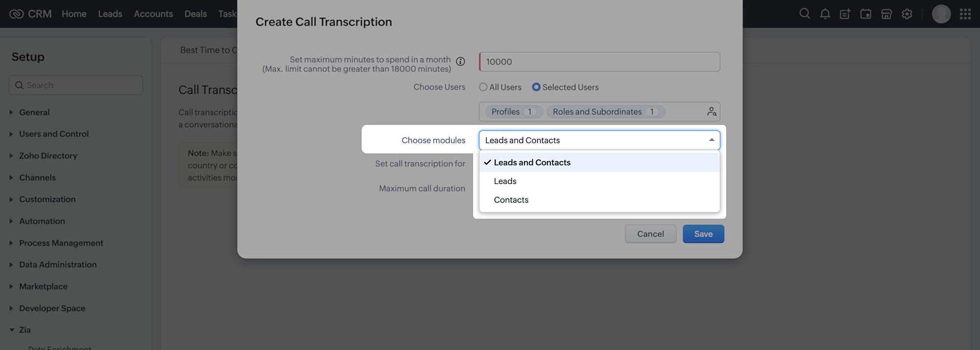This screenshot has height=350, width=980.
Task: Select the All Users radio button
Action: pos(484,87)
